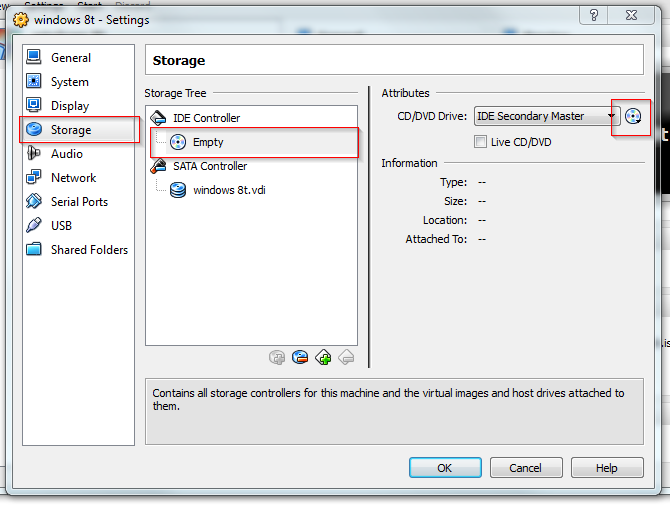Open the CD/DVD Drive dropdown
Viewport: 670px width, 505px height.
click(x=547, y=116)
